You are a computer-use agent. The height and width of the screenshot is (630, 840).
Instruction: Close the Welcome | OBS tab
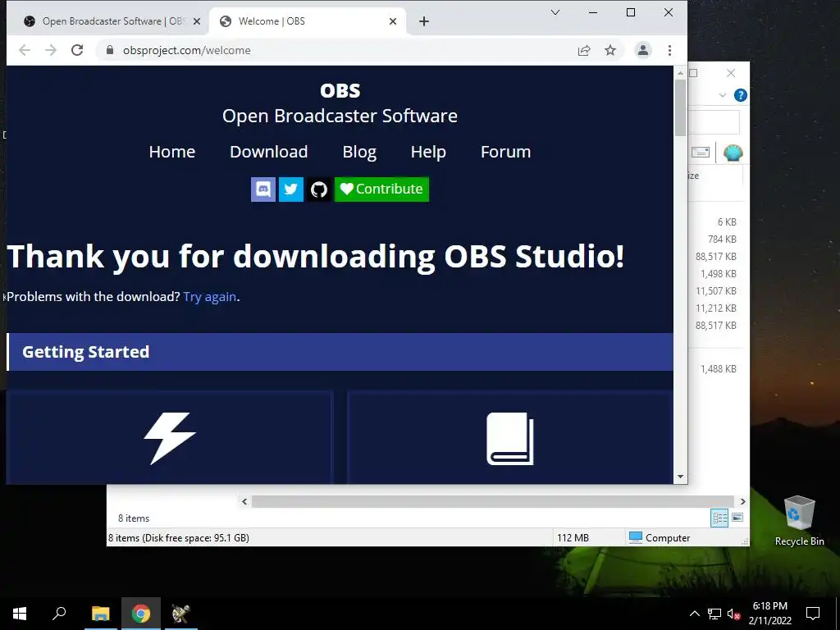(x=393, y=21)
